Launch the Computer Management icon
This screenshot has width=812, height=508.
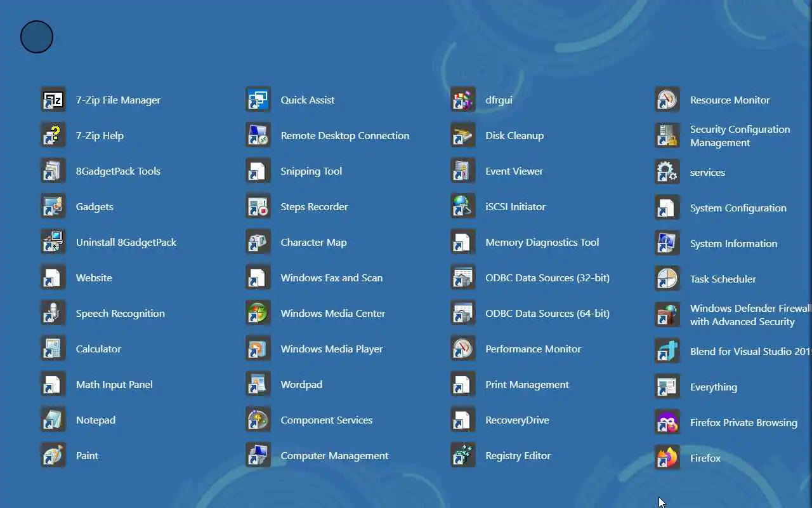258,455
